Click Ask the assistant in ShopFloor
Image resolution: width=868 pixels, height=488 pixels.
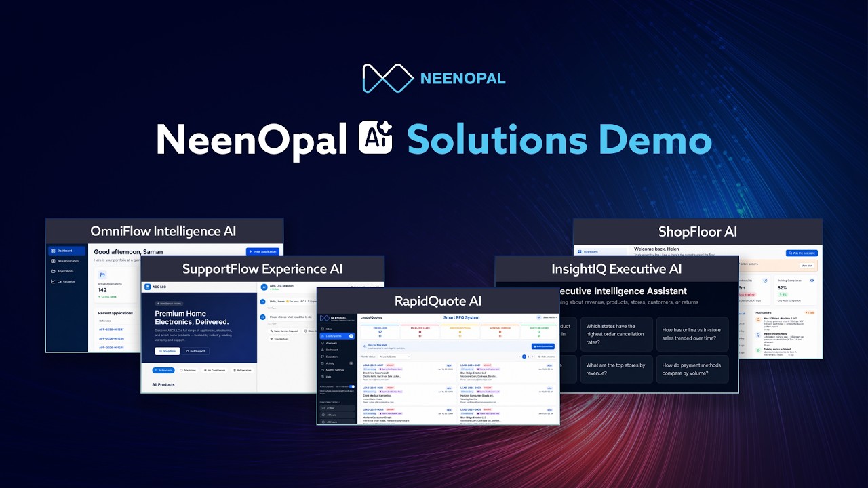[802, 253]
